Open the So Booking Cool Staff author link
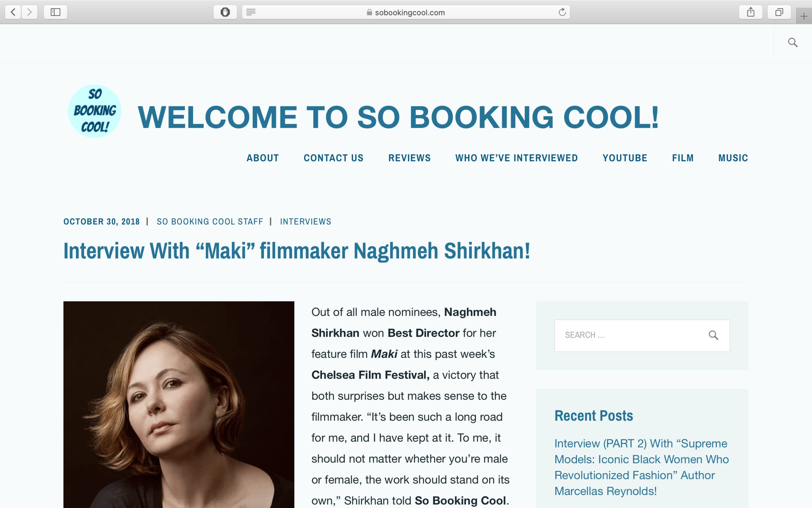The height and width of the screenshot is (508, 812). pyautogui.click(x=210, y=222)
